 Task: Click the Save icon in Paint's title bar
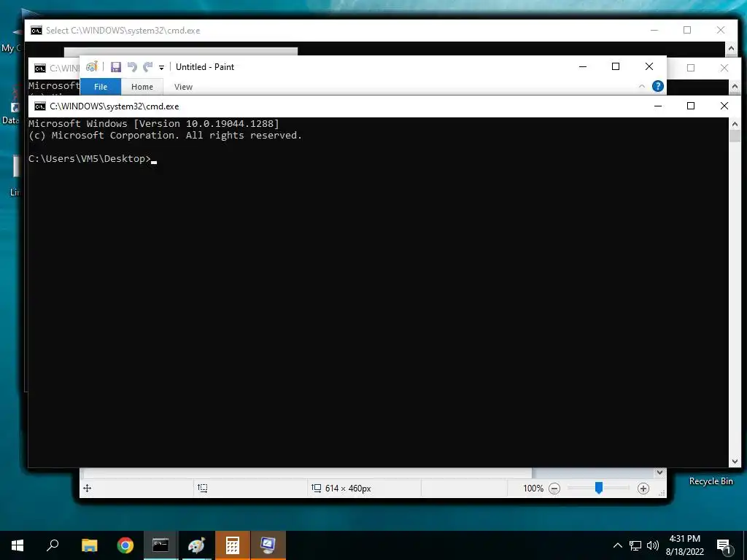pyautogui.click(x=116, y=67)
